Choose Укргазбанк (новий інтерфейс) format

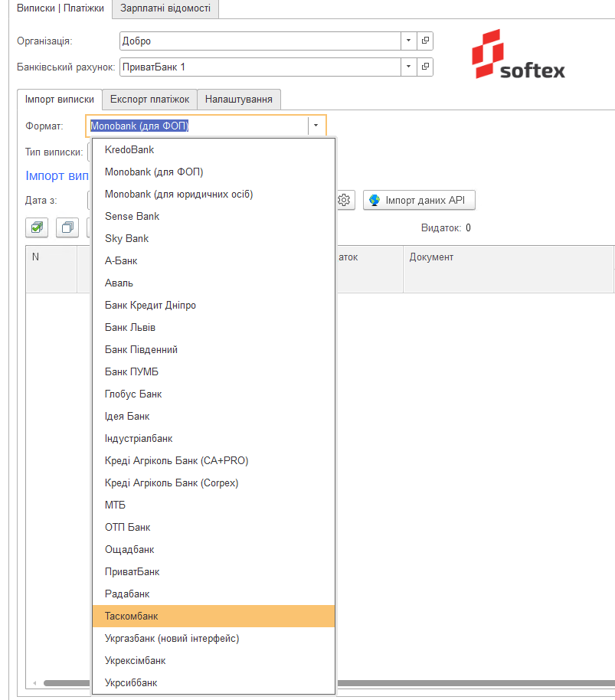click(x=214, y=639)
